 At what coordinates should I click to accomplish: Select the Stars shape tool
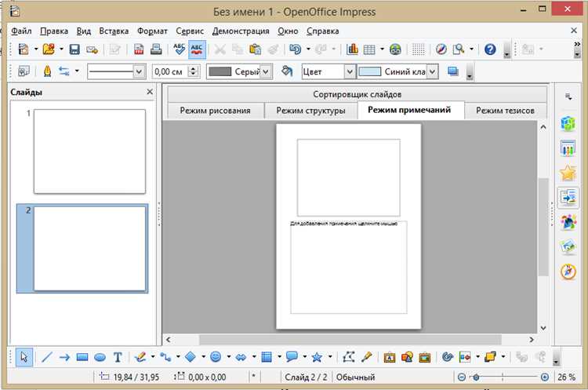pyautogui.click(x=317, y=357)
